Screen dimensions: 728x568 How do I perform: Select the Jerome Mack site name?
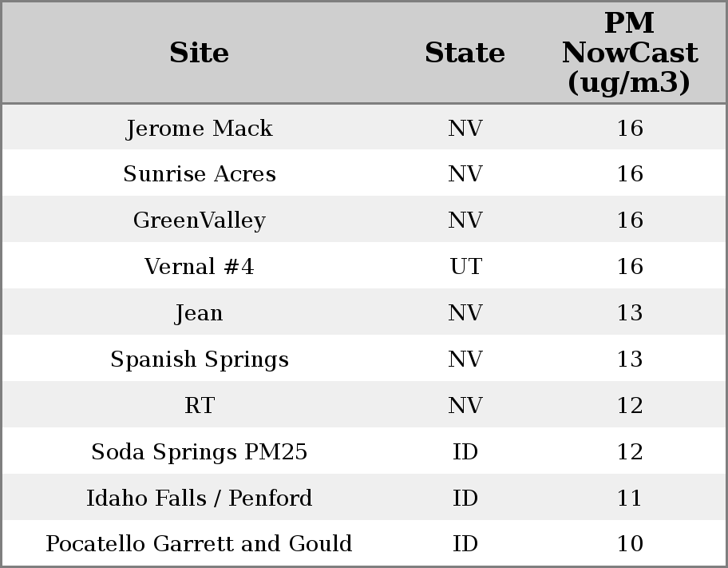point(199,128)
